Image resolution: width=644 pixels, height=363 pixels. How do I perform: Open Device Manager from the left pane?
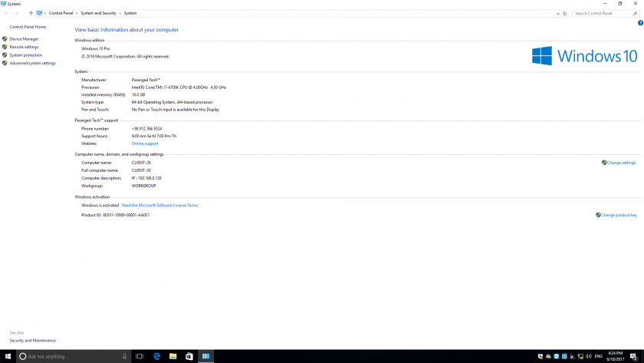(24, 38)
